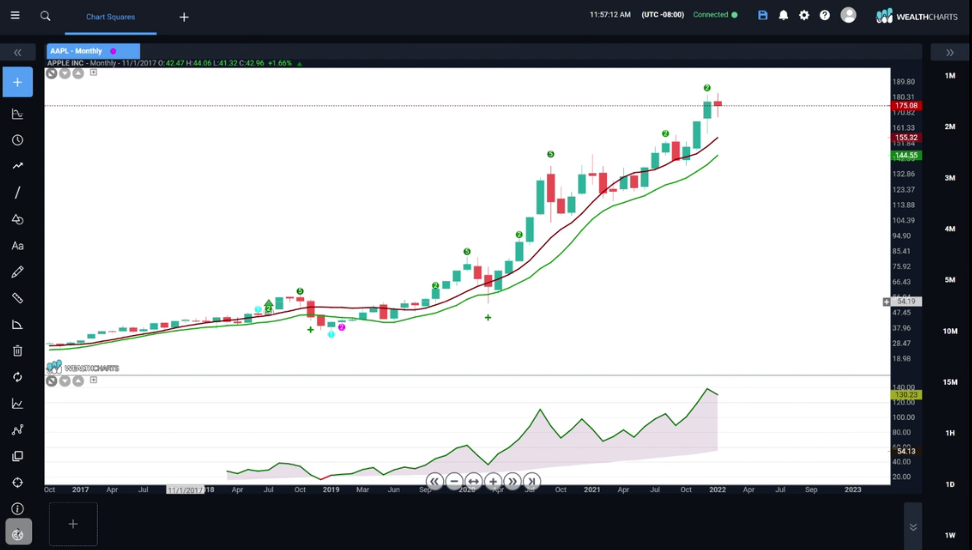Image resolution: width=972 pixels, height=550 pixels.
Task: Click the magenta dot on AAPL tab
Action: coord(113,51)
